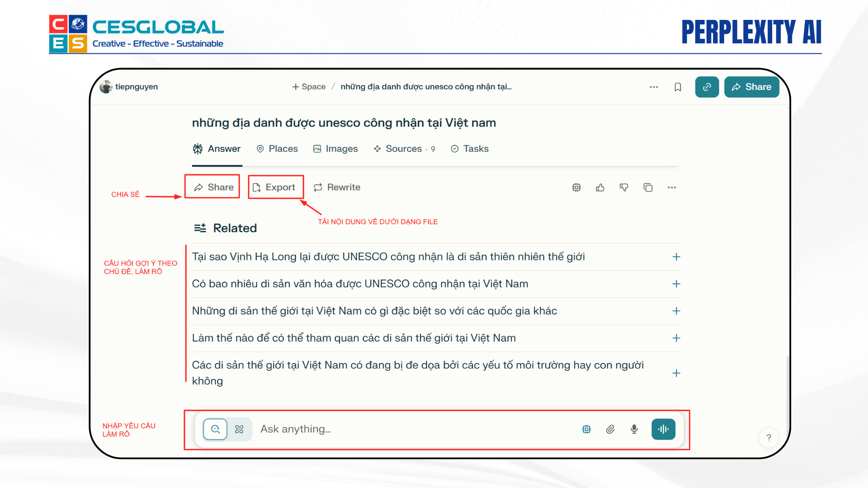Open the tiepnguyen profile avatar

click(x=106, y=87)
